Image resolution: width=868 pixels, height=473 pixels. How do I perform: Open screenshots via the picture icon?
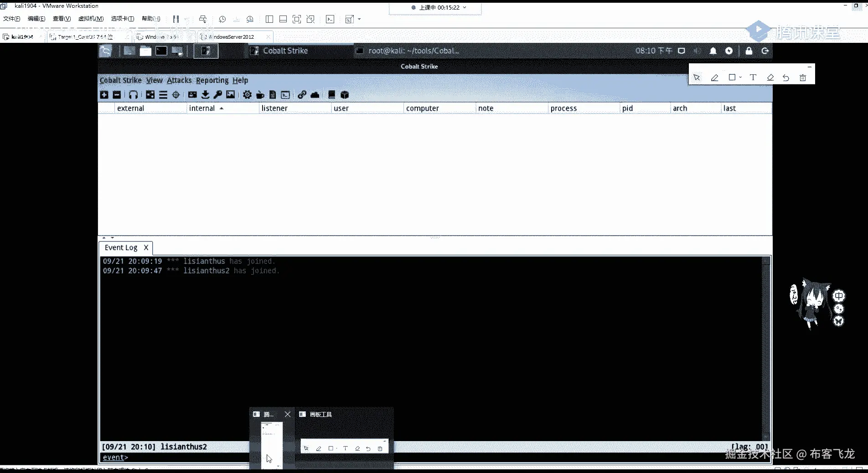pyautogui.click(x=231, y=95)
